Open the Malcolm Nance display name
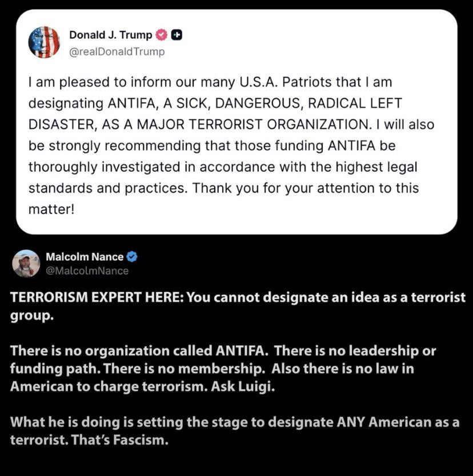The image size is (473, 476). click(85, 257)
